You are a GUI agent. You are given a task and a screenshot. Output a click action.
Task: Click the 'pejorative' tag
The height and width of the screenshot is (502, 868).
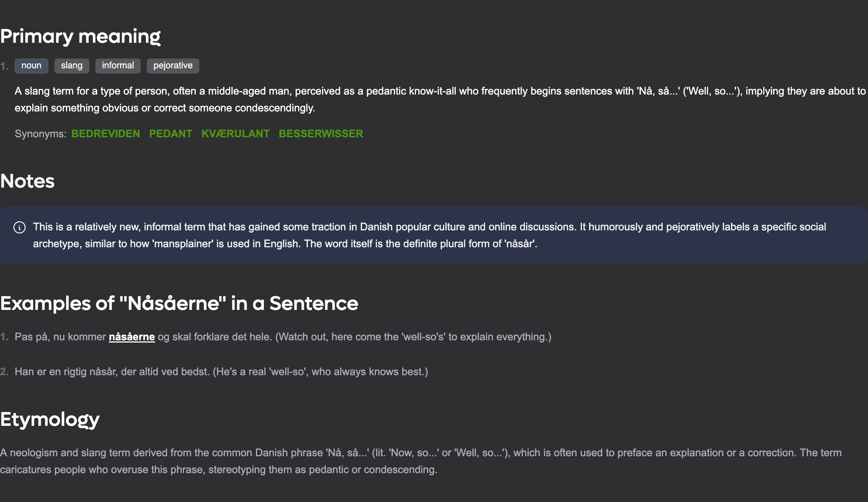(x=173, y=66)
